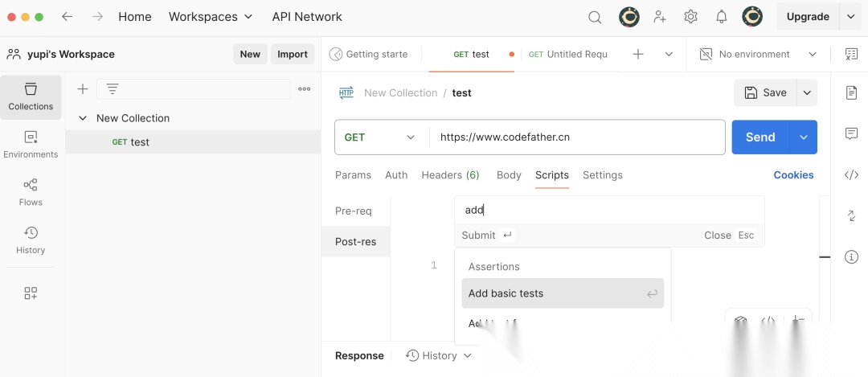868x377 pixels.
Task: Open the tabs overflow chevron
Action: [x=669, y=54]
